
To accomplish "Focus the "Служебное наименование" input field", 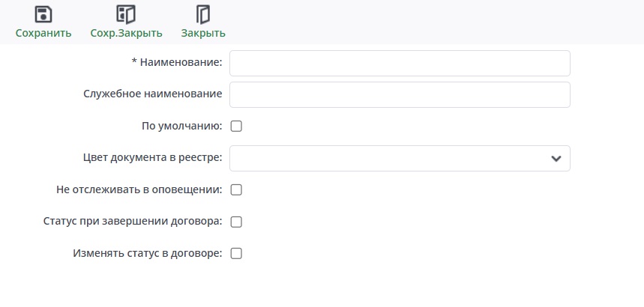I will [400, 95].
